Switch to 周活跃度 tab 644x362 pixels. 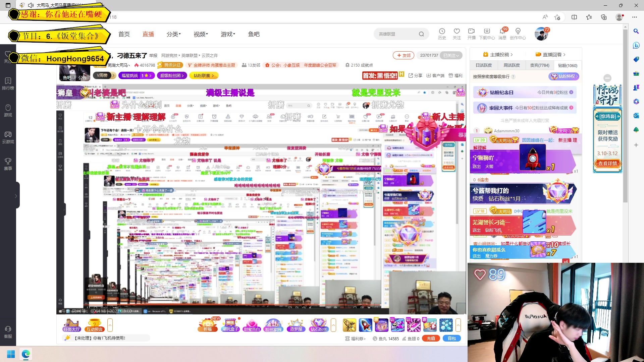click(x=512, y=65)
